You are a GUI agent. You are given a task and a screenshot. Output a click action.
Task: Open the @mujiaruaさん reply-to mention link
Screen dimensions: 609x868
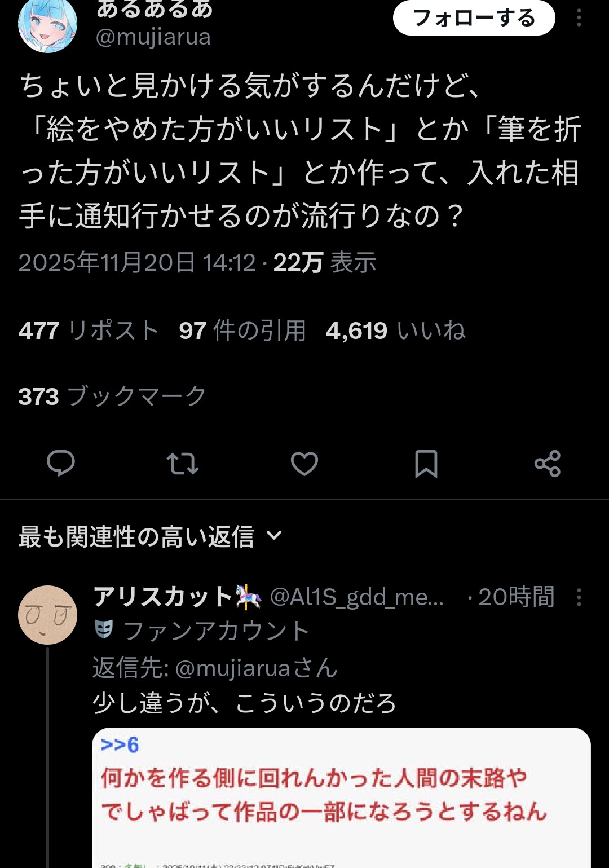tap(257, 668)
